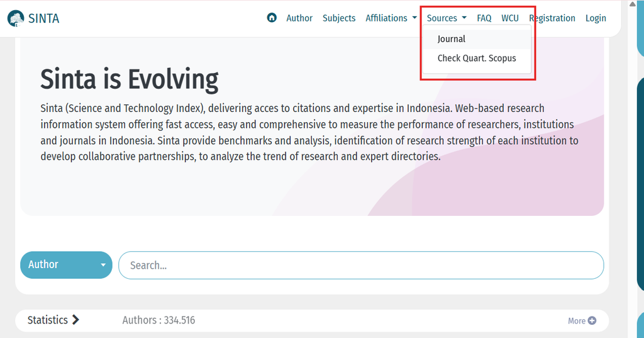Click the More plus link

coord(582,321)
